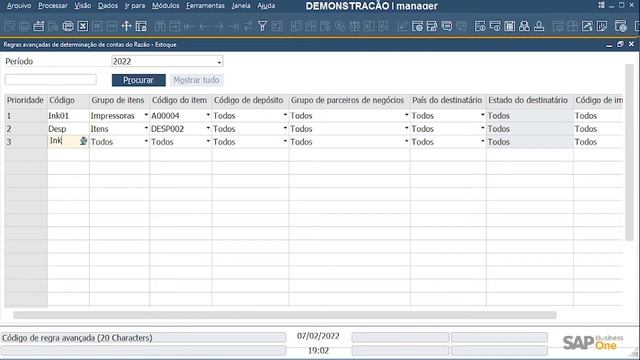640x360 pixels.
Task: Open Grupo de itens dropdown in row 3
Action: (x=146, y=142)
